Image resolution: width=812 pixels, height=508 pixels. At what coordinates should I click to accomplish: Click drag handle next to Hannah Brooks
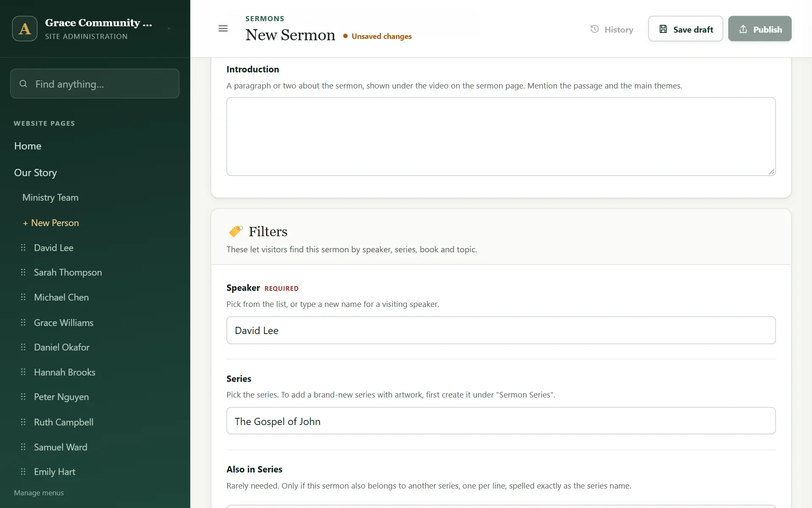(x=23, y=372)
